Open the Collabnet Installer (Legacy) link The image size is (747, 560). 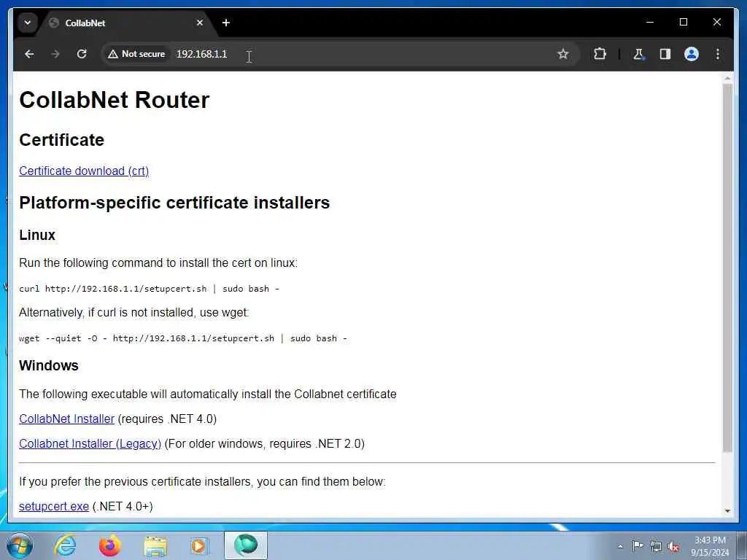pos(90,444)
